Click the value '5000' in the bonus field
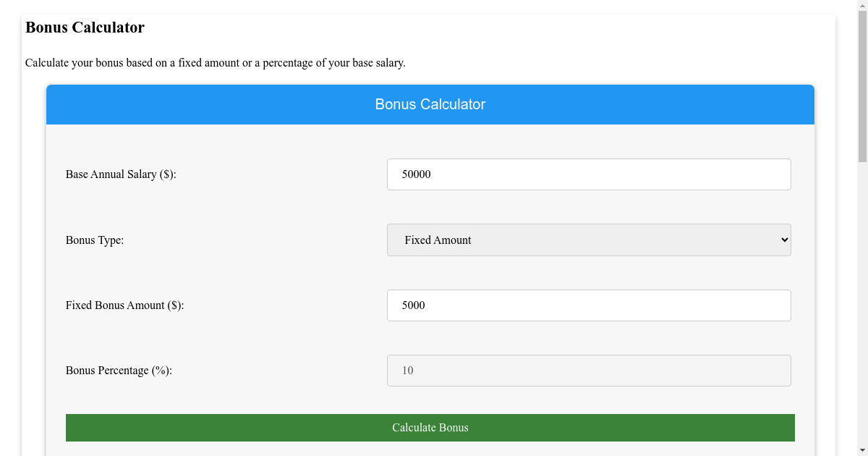The width and height of the screenshot is (868, 456). tap(412, 305)
